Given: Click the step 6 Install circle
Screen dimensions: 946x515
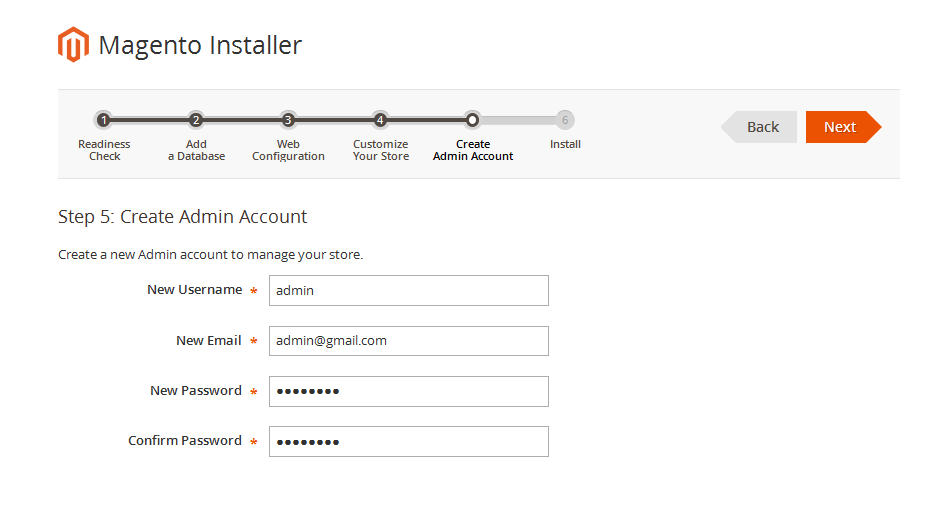Looking at the screenshot, I should coord(565,120).
